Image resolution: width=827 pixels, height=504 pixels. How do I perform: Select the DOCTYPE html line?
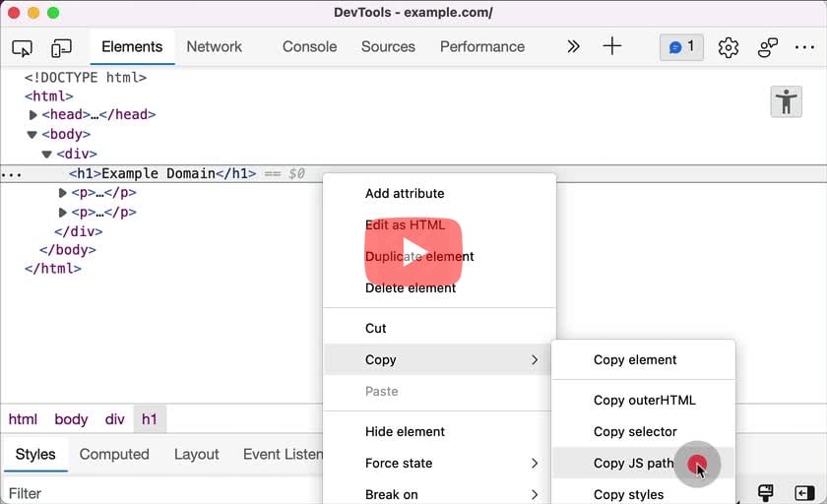86,78
